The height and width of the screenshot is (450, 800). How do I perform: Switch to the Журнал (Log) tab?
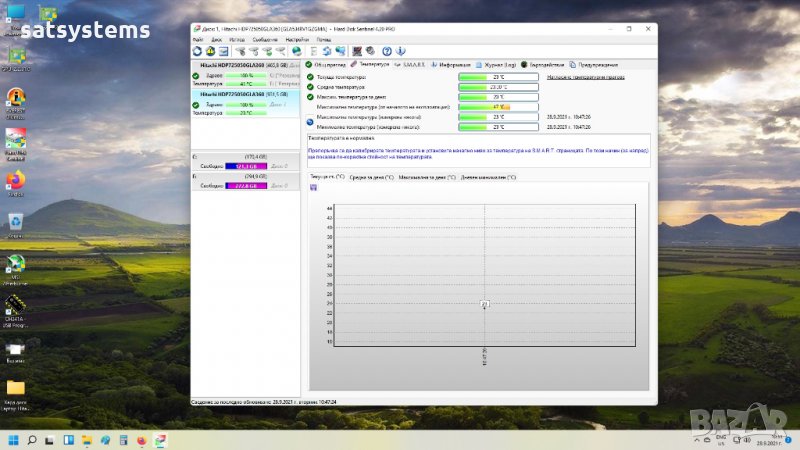500,64
